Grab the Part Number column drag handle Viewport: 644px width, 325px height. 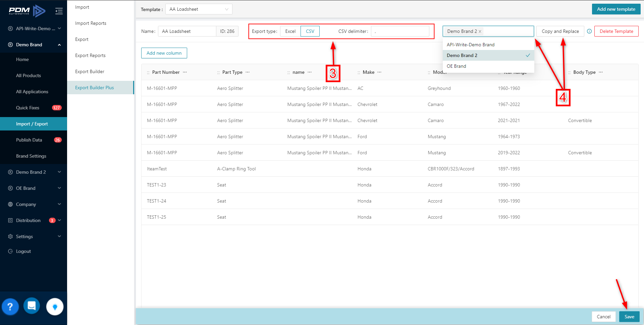(x=148, y=72)
